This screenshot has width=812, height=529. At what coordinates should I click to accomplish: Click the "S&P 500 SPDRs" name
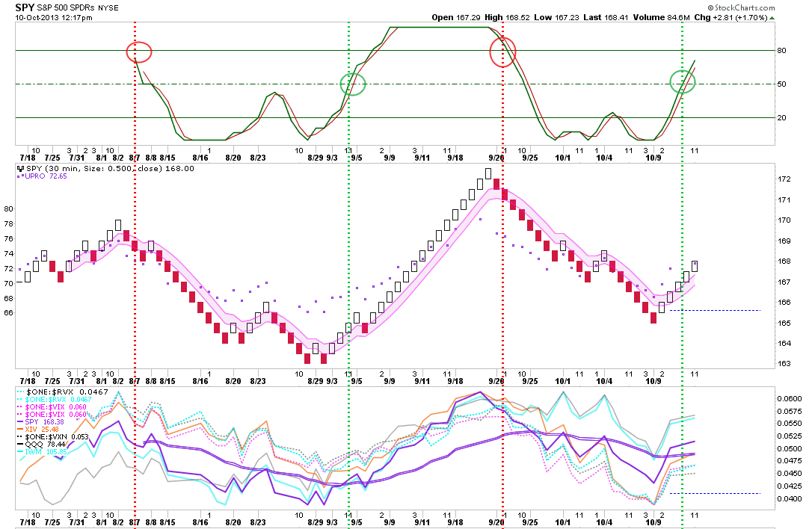pos(65,7)
